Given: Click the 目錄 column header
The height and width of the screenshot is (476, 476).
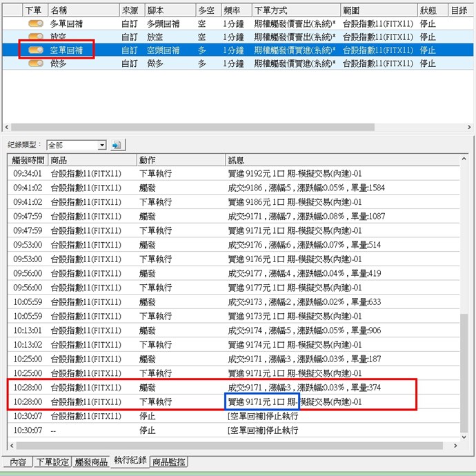Looking at the screenshot, I should [x=461, y=10].
